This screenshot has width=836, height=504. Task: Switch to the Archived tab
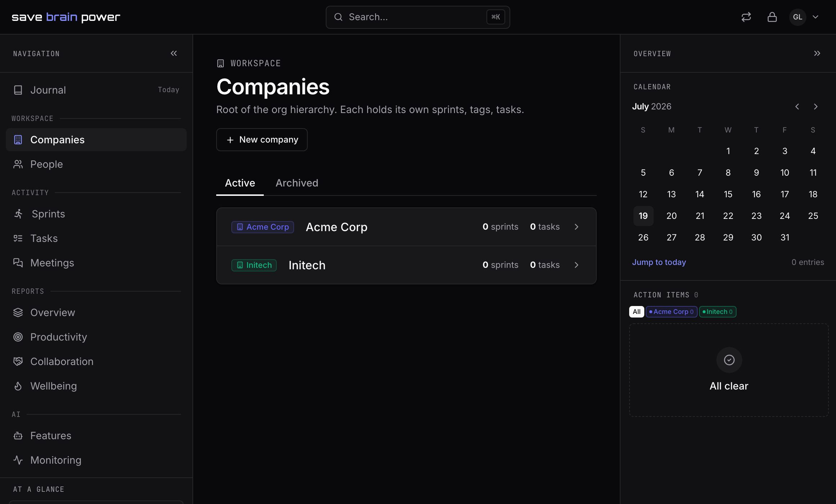[x=297, y=183]
